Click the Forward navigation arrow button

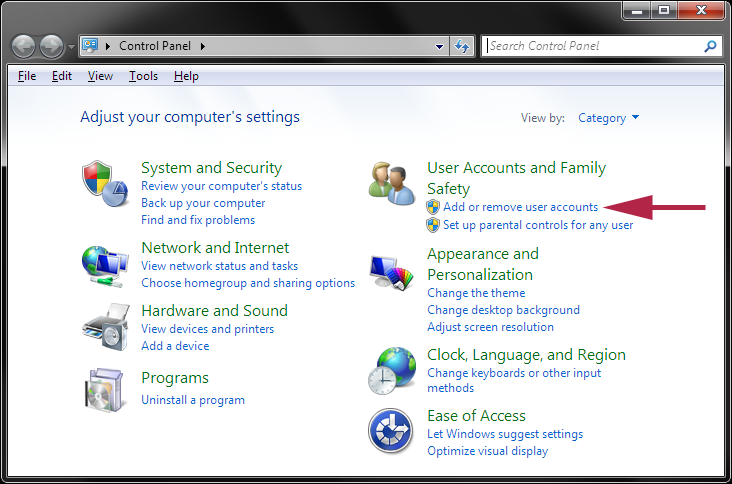point(51,46)
